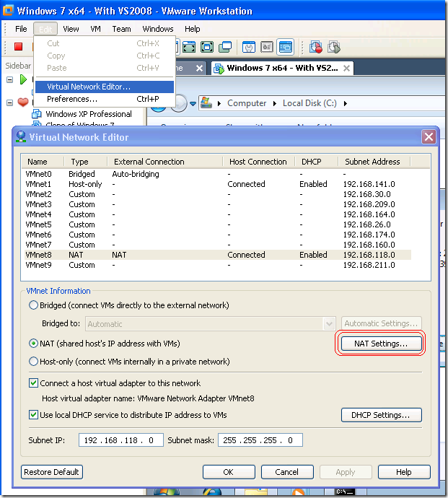Select the NAT (shared host's IP address) radio button
This screenshot has height=498, width=448.
[x=33, y=344]
